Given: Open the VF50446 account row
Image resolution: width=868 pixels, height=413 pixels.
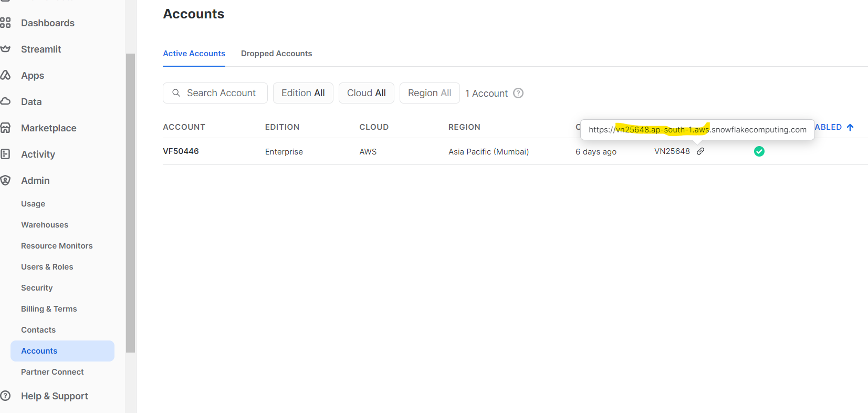Looking at the screenshot, I should tap(181, 151).
